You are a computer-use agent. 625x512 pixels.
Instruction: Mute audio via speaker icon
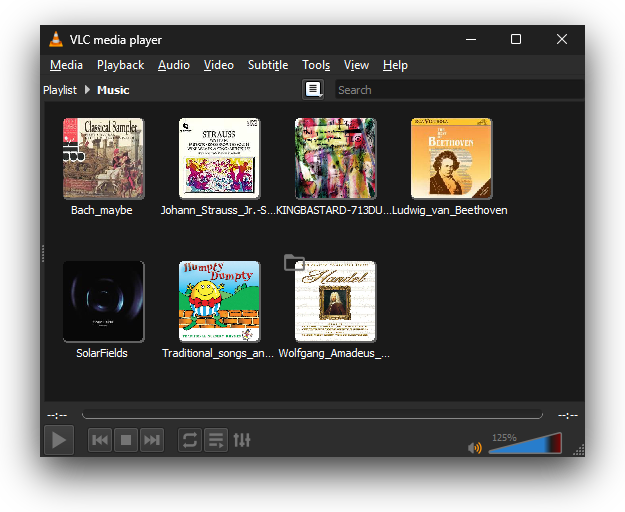pos(474,447)
